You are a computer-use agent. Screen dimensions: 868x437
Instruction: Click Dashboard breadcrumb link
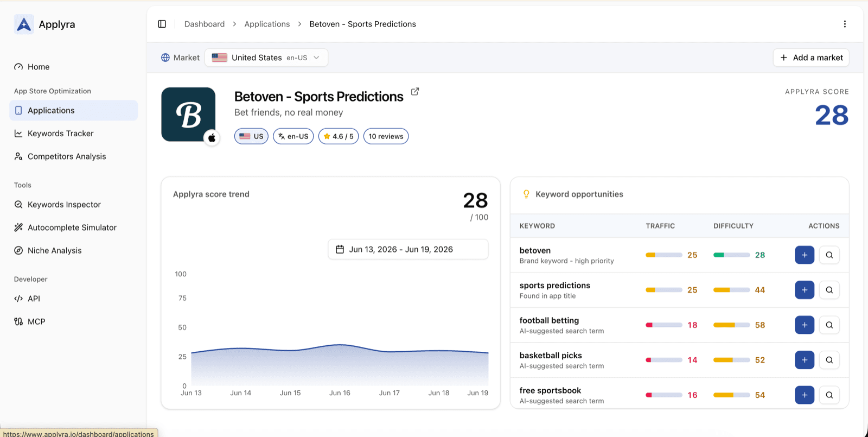[205, 24]
